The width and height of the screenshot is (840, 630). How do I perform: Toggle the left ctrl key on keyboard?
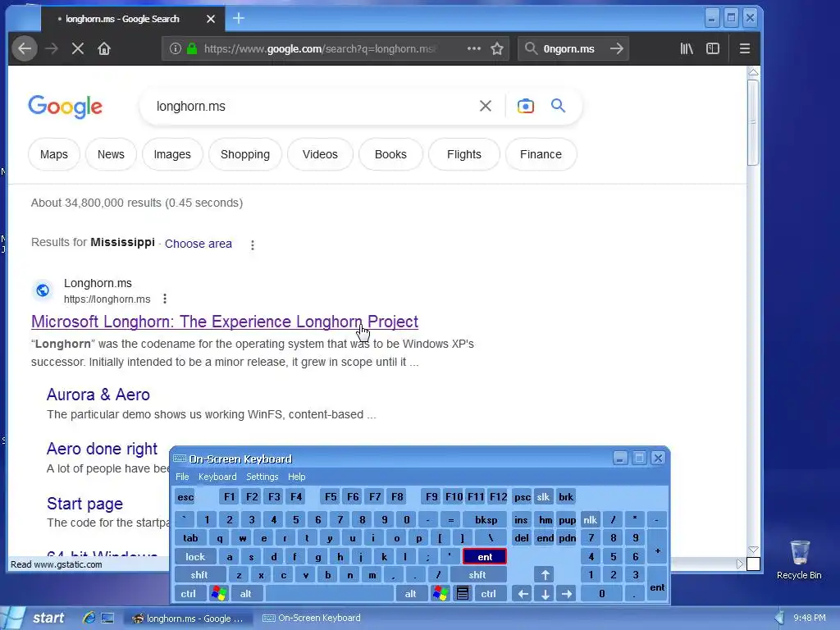pyautogui.click(x=188, y=594)
